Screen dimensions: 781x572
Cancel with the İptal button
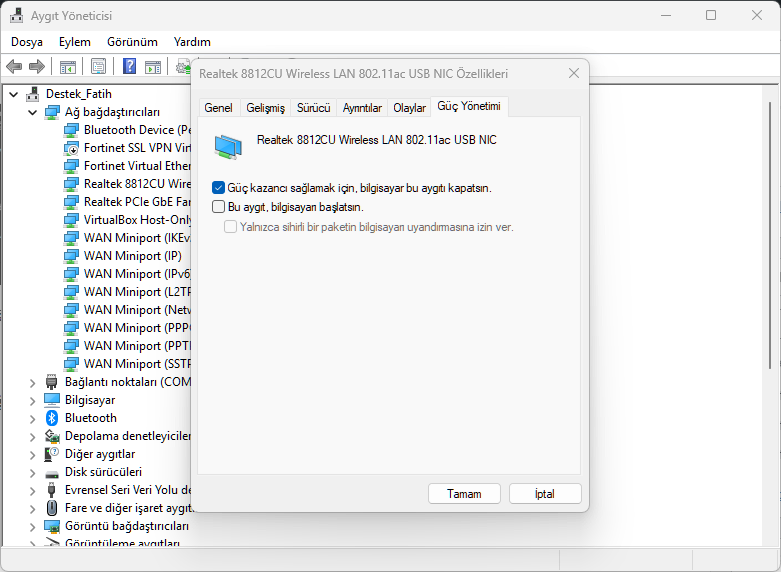click(x=545, y=494)
